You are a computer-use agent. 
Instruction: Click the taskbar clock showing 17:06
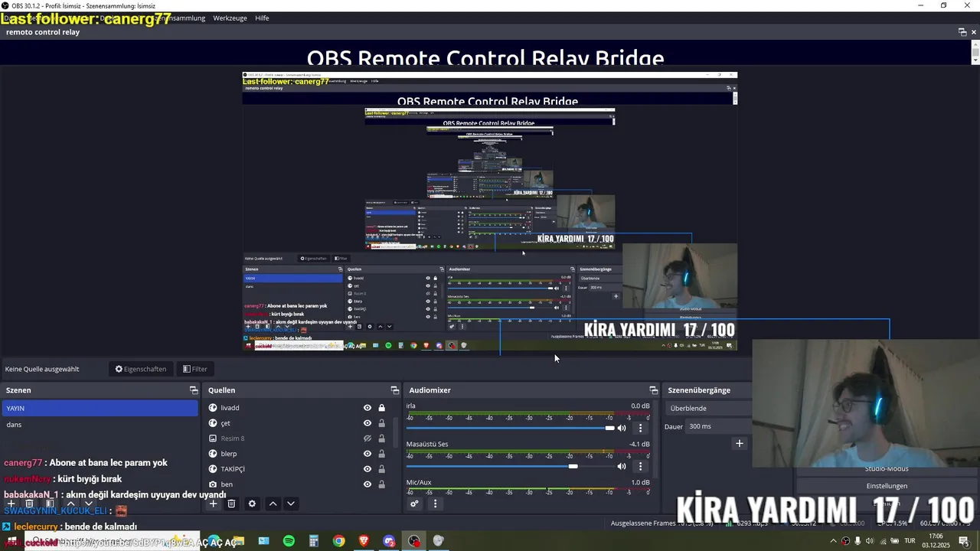point(936,541)
